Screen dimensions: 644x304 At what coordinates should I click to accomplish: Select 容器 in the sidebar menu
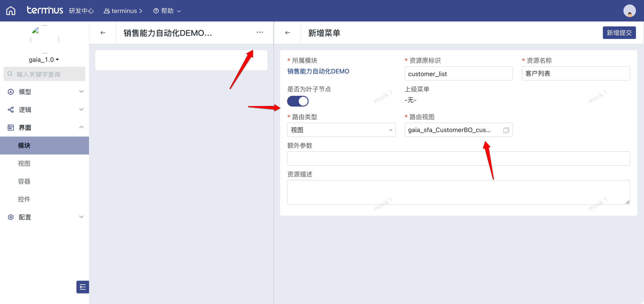[x=24, y=181]
